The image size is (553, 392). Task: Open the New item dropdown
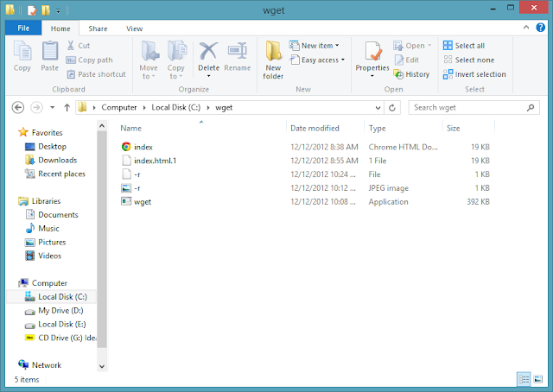(x=314, y=46)
